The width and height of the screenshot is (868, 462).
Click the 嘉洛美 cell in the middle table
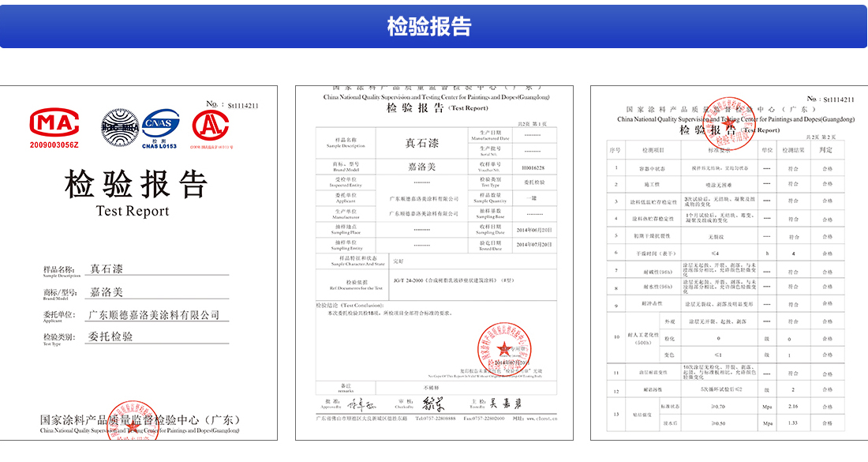click(x=422, y=167)
